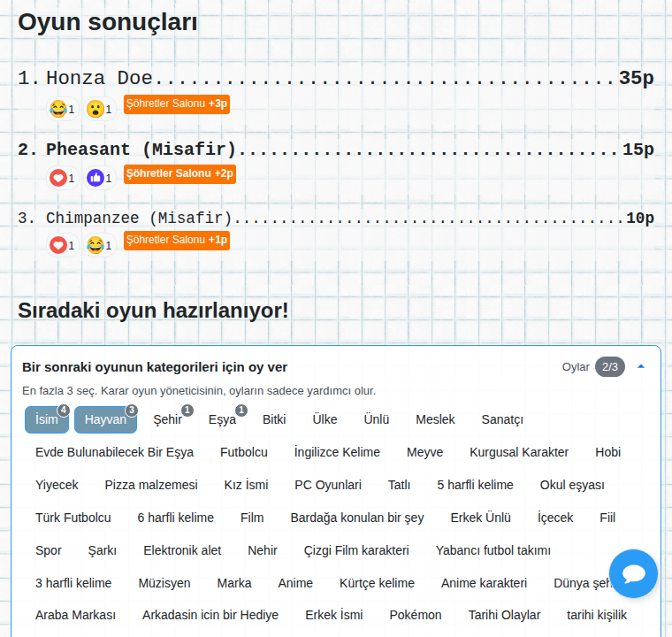The image size is (672, 637).
Task: Choose the Yiyecek category
Action: point(57,485)
